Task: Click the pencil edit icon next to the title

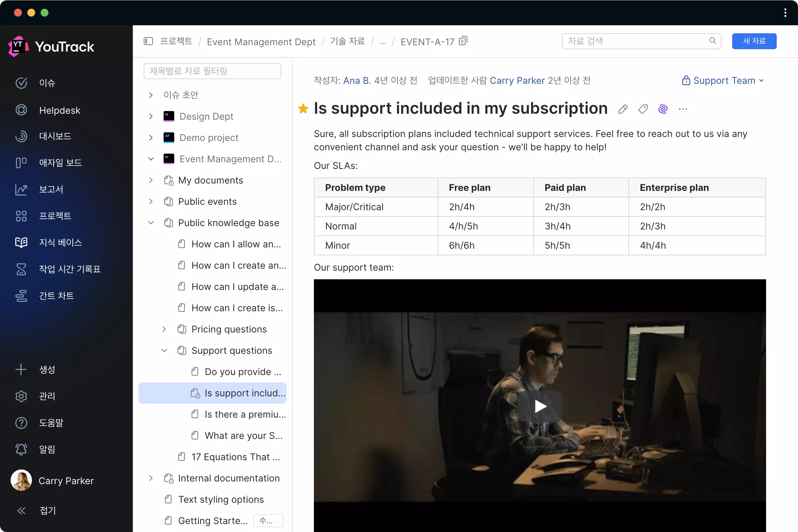Action: 622,109
